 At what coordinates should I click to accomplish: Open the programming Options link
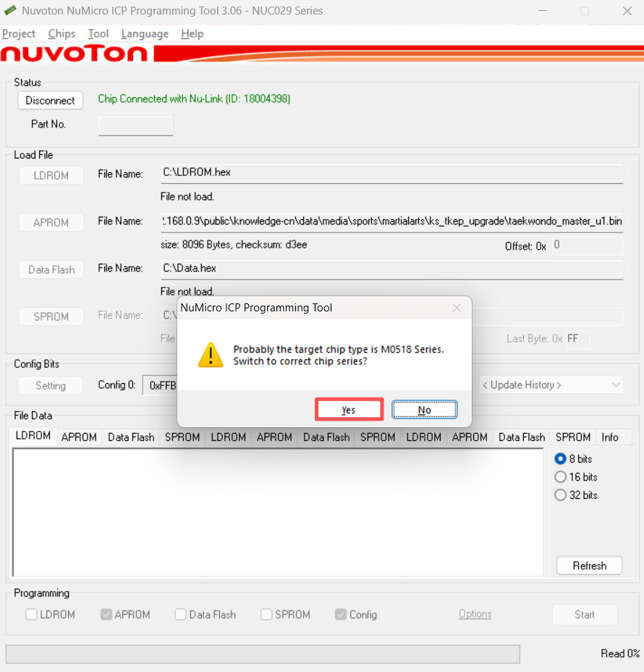tap(475, 614)
